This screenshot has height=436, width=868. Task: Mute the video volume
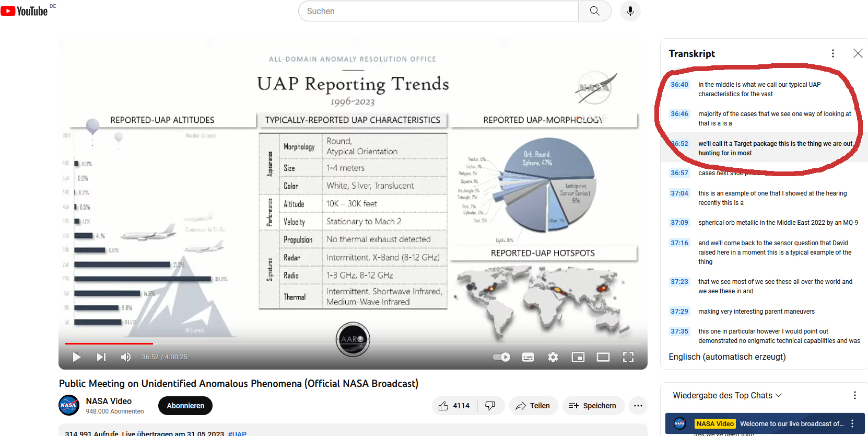[125, 357]
